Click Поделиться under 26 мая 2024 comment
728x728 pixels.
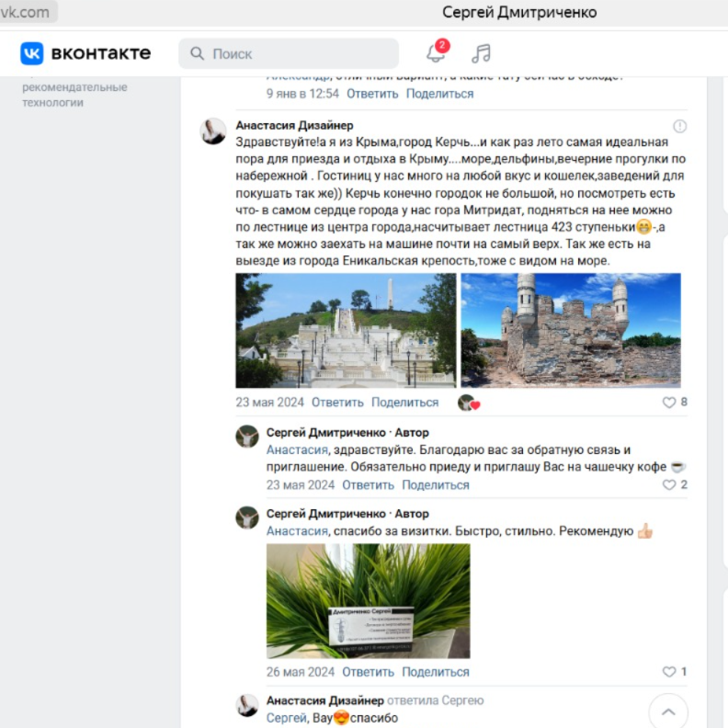coord(436,672)
